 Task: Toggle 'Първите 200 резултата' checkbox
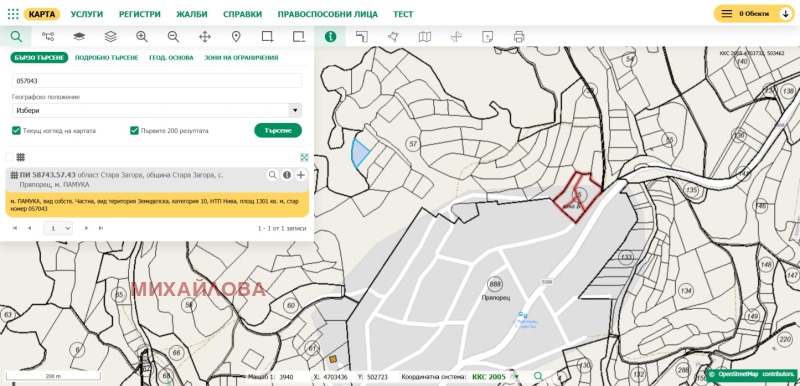134,131
